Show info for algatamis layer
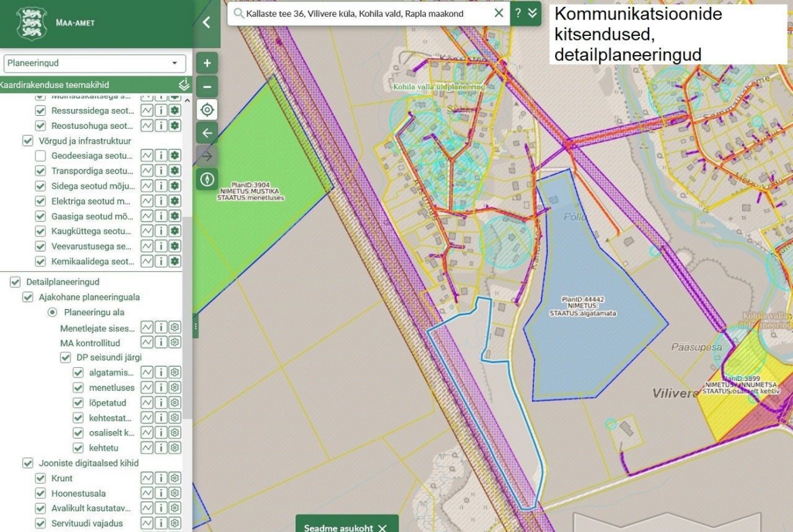The height and width of the screenshot is (532, 793). [161, 373]
